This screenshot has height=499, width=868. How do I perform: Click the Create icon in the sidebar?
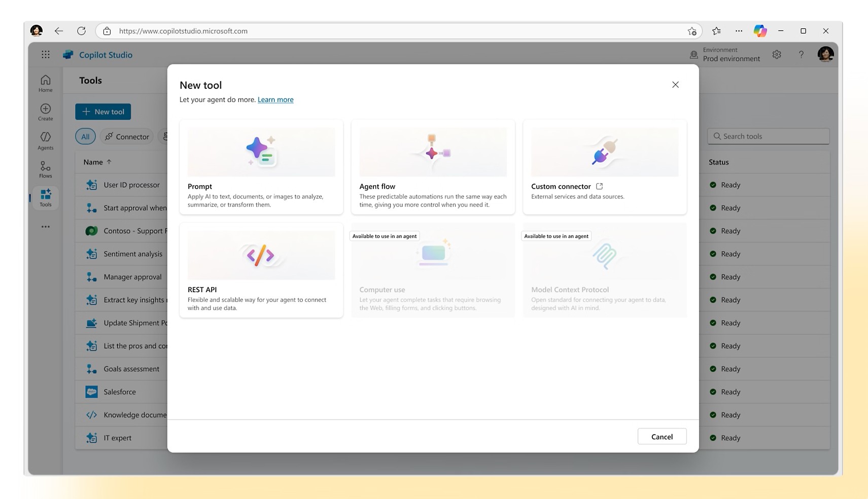[45, 112]
